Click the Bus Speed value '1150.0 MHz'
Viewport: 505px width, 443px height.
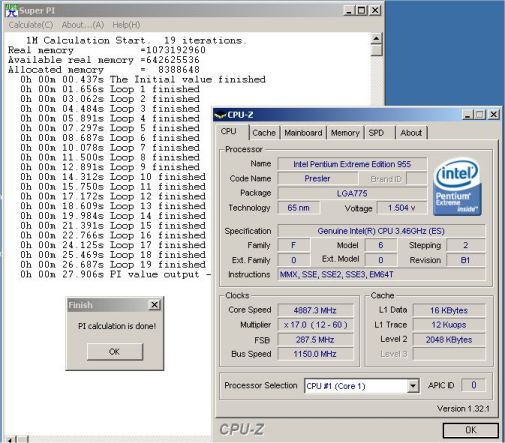click(315, 354)
